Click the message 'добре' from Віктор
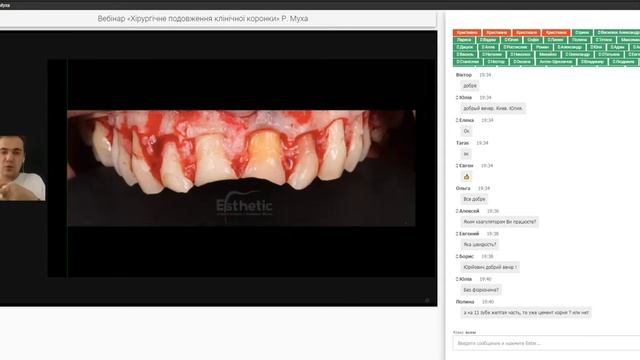The height and width of the screenshot is (360, 640). 470,86
